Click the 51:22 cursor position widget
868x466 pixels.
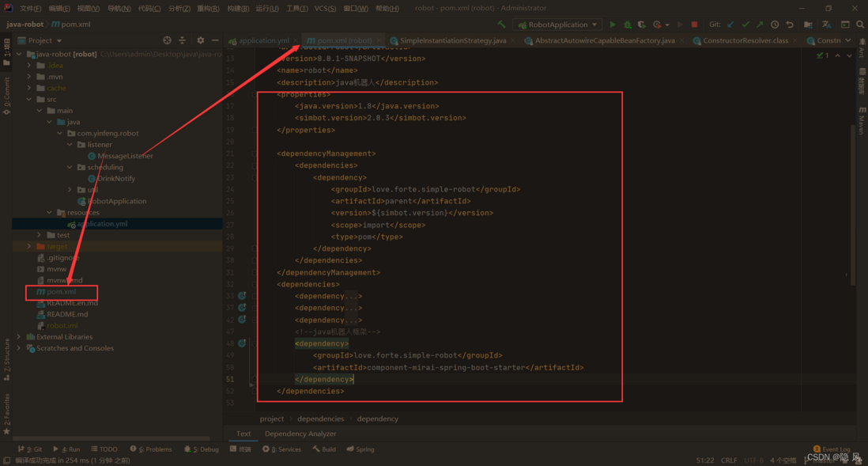click(x=704, y=460)
